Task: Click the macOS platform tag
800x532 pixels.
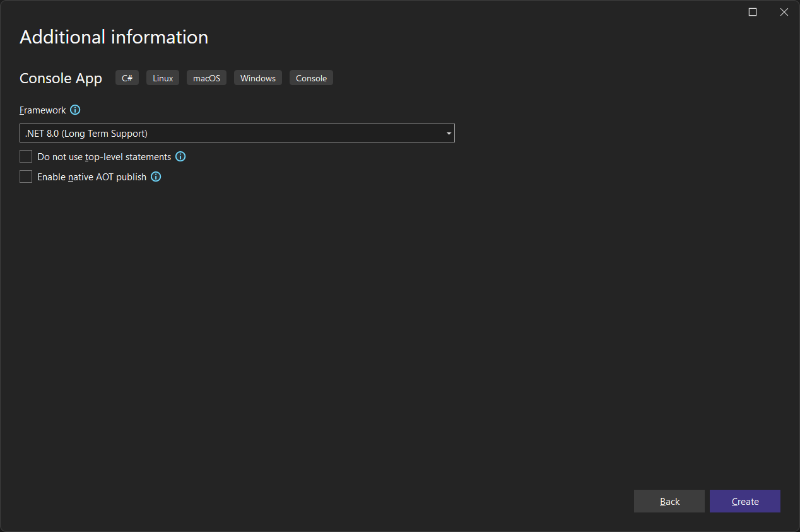Action: click(206, 78)
